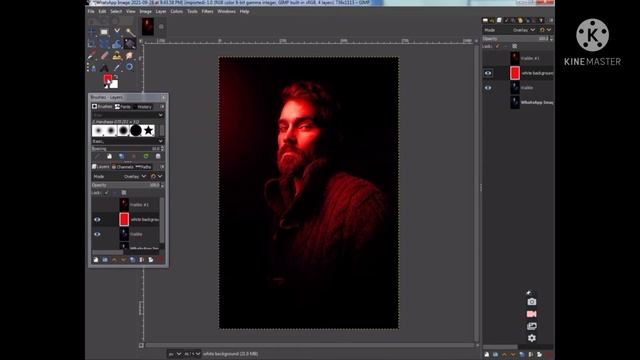
Task: Open recorder settings gear icon
Action: point(531,338)
